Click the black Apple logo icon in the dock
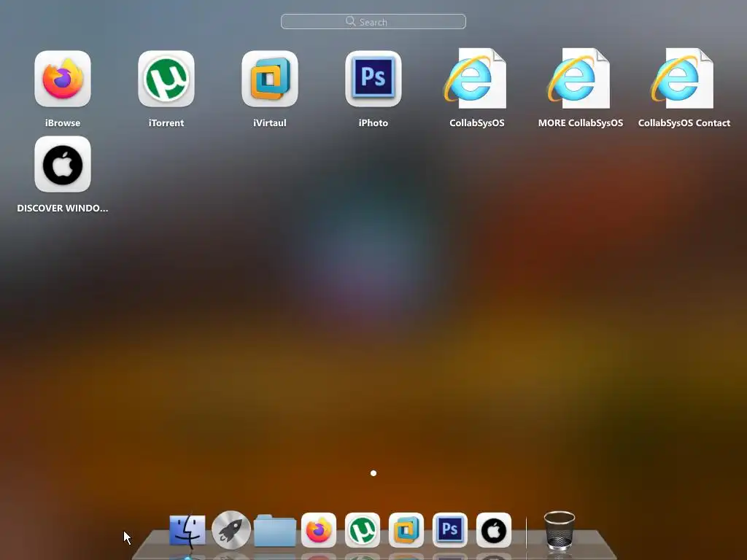Screen dimensions: 747x560 tap(494, 530)
